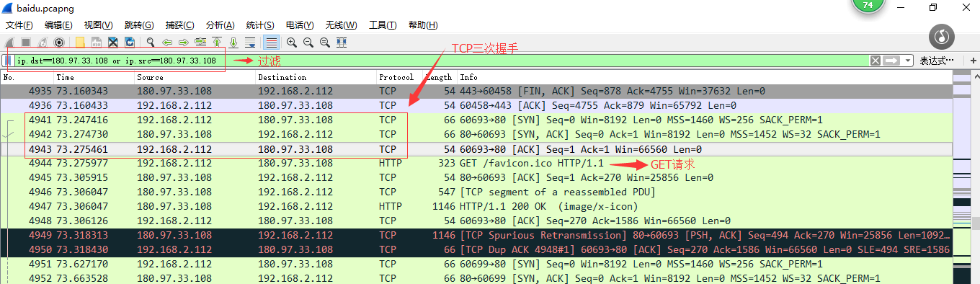Viewport: 980px width, 284px height.
Task: Select packet 4950 TCP Dup ACK row
Action: pos(476,250)
